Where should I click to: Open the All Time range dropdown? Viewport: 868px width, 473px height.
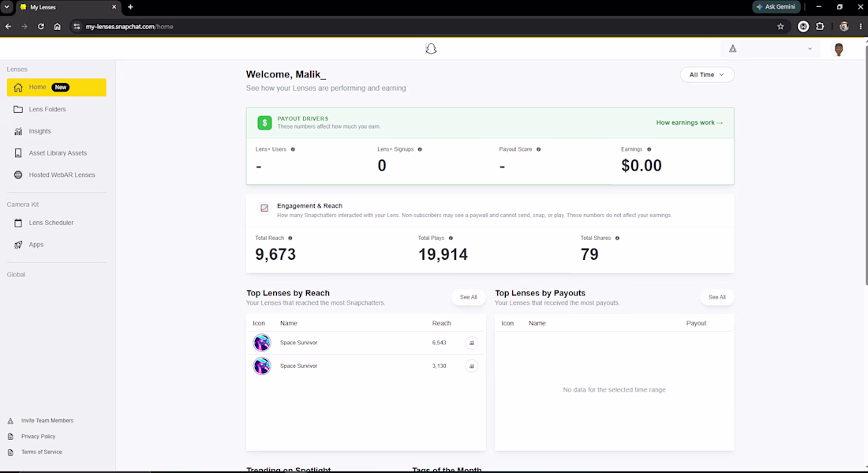707,75
